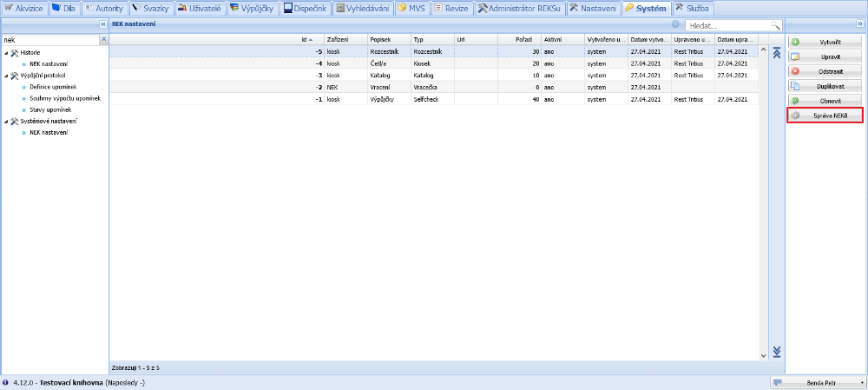Select Definice upomínek in the tree
Image resolution: width=868 pixels, height=390 pixels.
coord(51,87)
